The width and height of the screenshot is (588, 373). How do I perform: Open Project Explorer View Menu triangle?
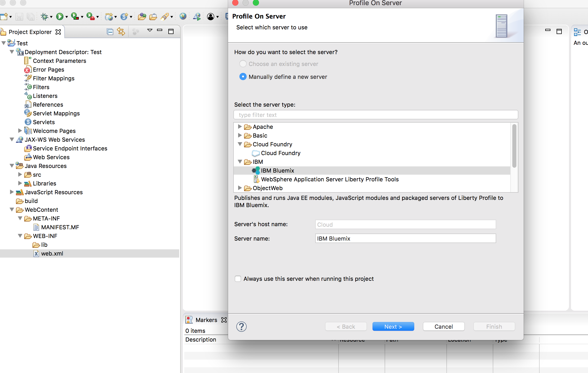click(150, 30)
